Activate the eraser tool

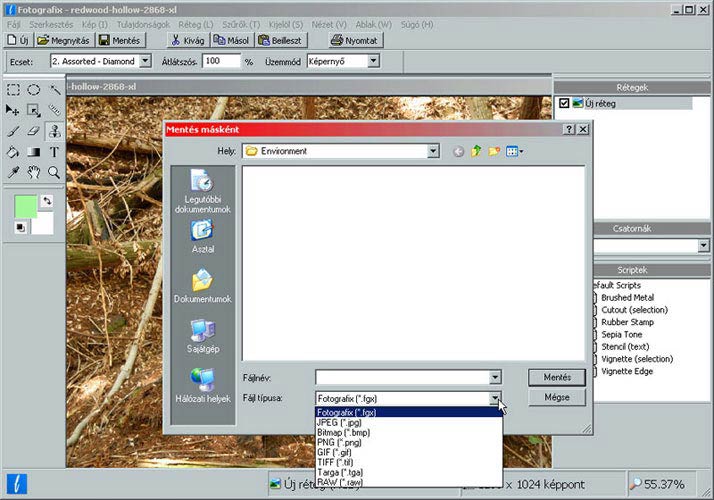(33, 131)
